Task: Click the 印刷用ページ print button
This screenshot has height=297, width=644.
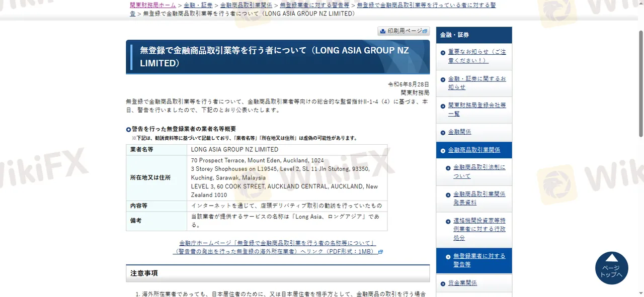Action: pos(404,31)
